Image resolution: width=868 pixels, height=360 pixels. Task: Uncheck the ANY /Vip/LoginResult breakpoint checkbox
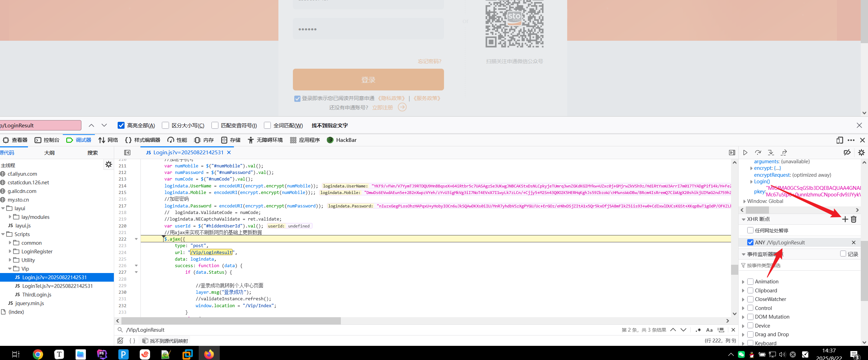click(750, 242)
